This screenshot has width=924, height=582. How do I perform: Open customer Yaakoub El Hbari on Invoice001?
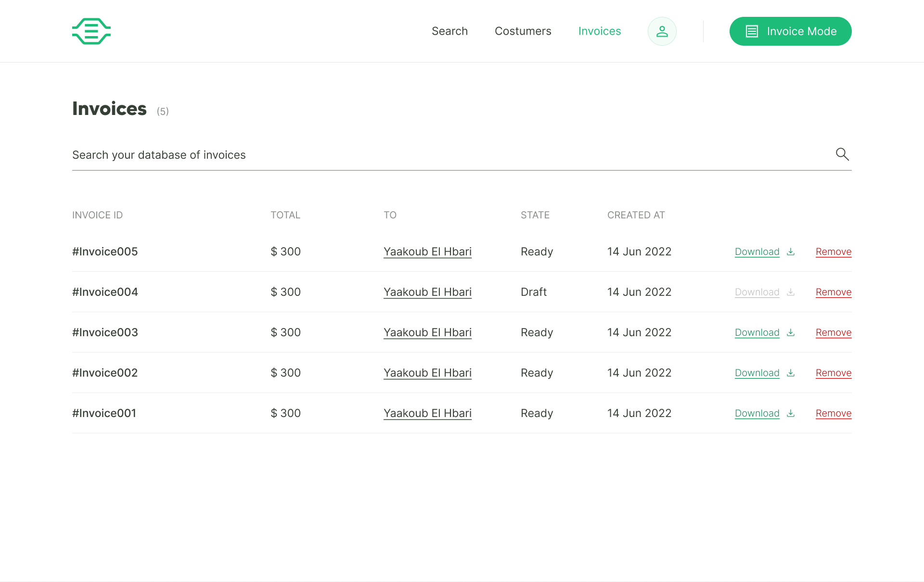427,413
